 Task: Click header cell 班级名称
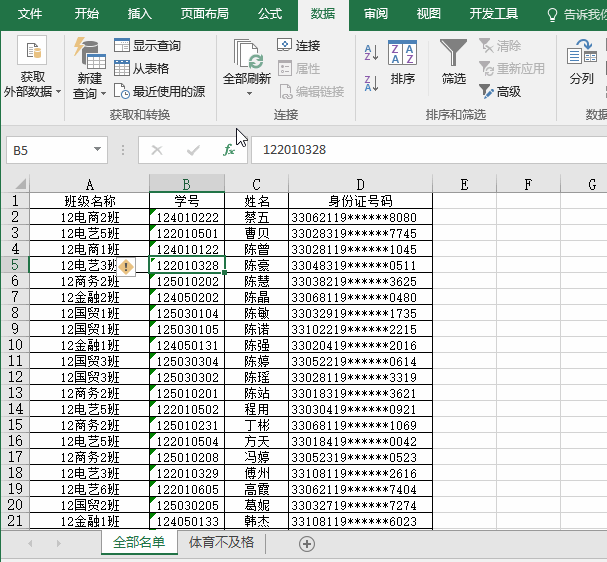coord(89,201)
